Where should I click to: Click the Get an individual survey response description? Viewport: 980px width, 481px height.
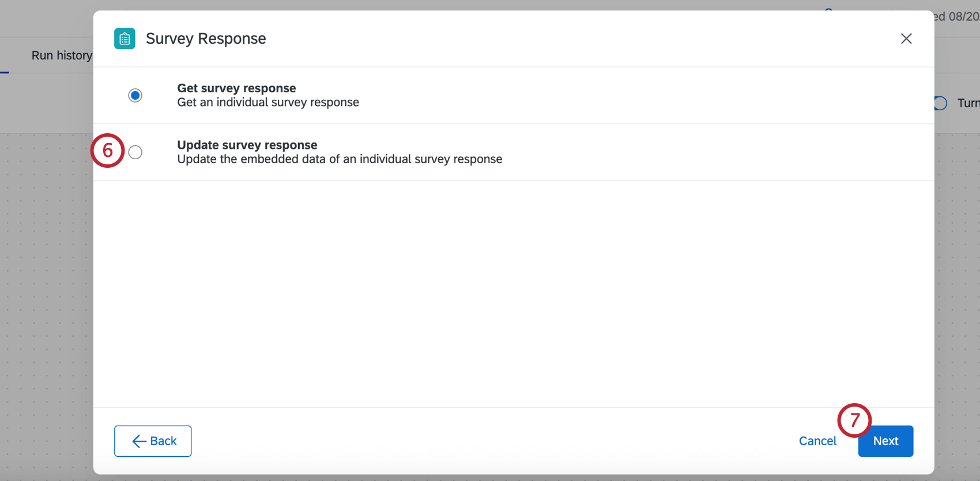268,102
